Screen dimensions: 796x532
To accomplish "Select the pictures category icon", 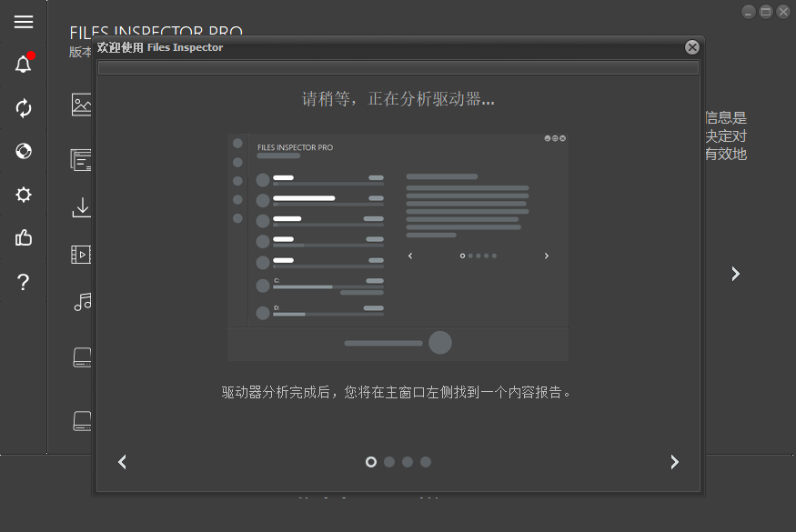I will (81, 105).
